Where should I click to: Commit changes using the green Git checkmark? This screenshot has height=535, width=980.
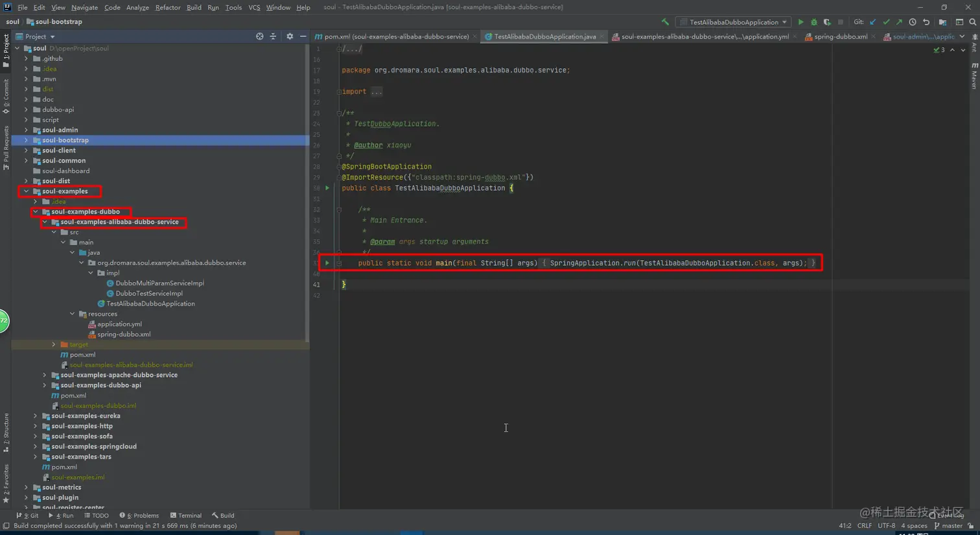coord(886,22)
